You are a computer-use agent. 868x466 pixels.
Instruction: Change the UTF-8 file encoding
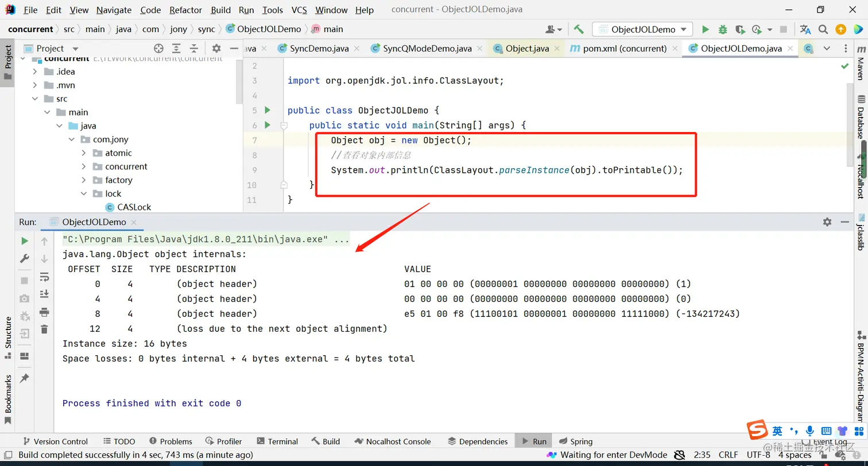tap(758, 455)
